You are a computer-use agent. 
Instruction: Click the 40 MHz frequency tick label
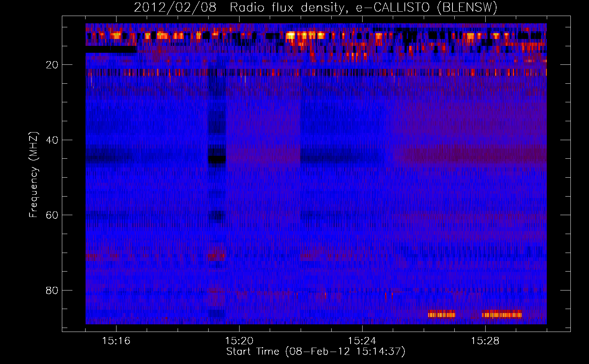pyautogui.click(x=52, y=140)
